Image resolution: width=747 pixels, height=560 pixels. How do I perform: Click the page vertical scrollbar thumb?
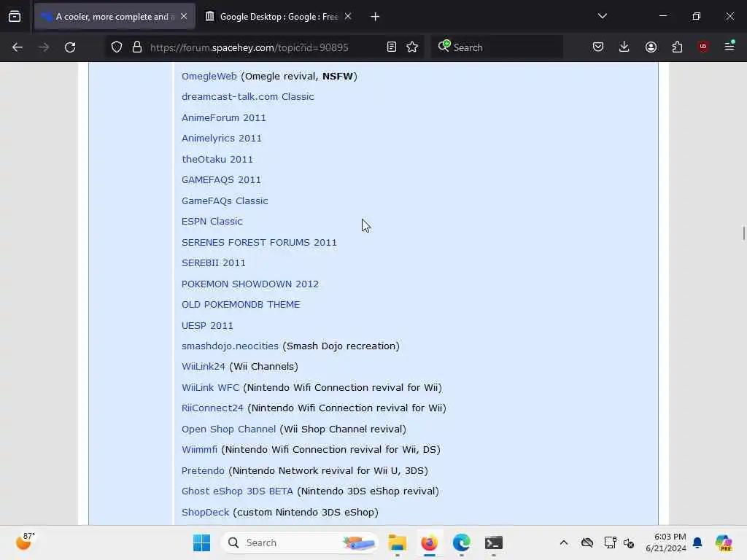pyautogui.click(x=743, y=233)
